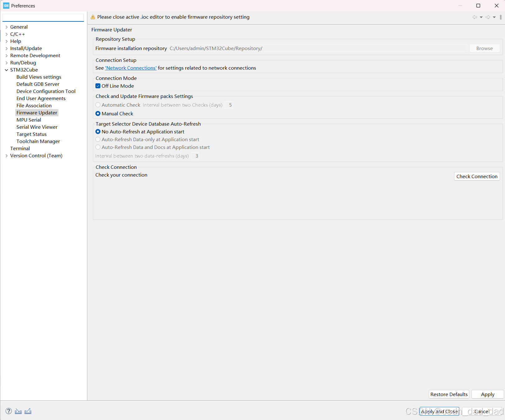Select the Version Control (Team) label

click(36, 156)
